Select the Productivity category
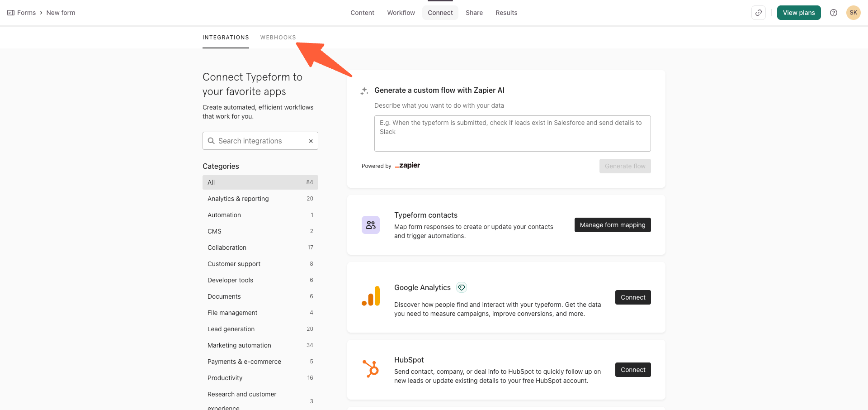The height and width of the screenshot is (410, 868). (x=260, y=378)
